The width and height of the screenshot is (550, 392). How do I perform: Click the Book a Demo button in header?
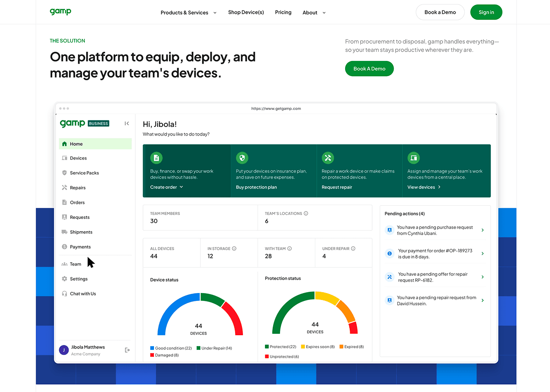[440, 12]
